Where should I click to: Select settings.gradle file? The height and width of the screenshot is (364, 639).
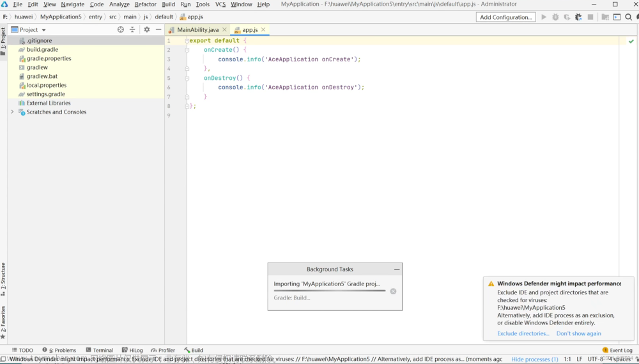point(86,95)
